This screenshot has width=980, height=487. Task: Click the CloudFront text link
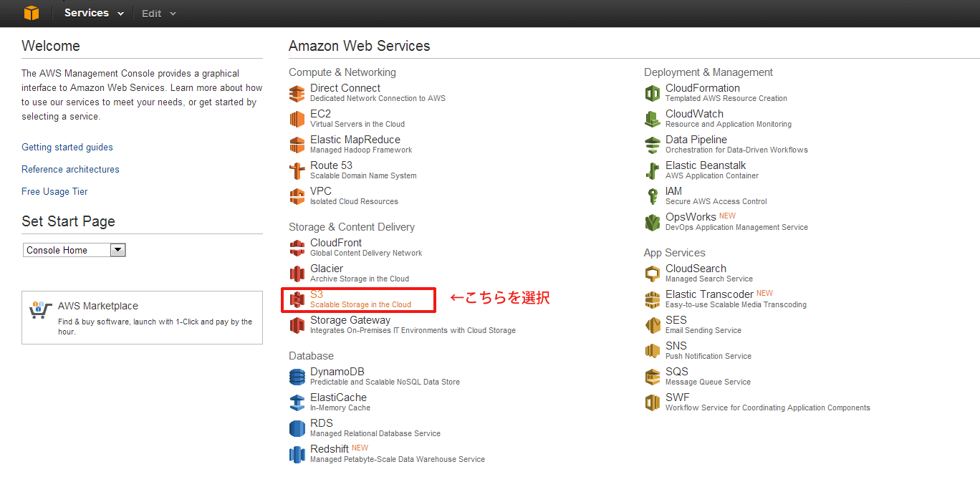(x=336, y=243)
